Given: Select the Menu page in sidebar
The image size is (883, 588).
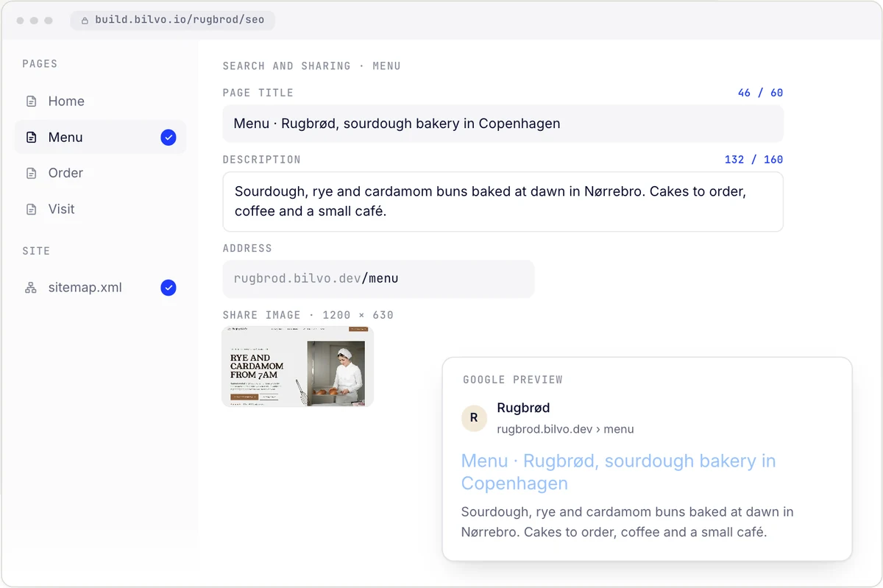Looking at the screenshot, I should [x=100, y=138].
